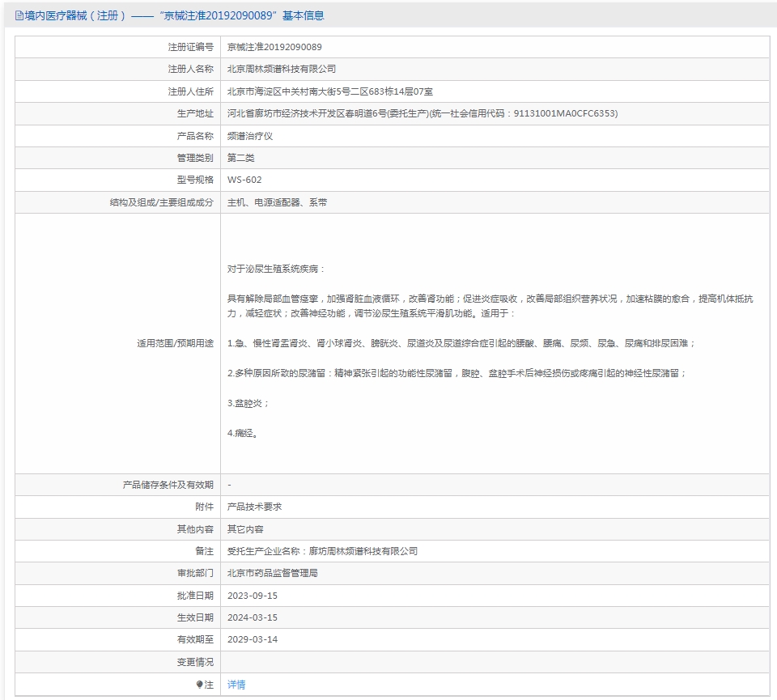This screenshot has width=777, height=700.
Task: Select attachment value 产品技术要求
Action: 255,507
